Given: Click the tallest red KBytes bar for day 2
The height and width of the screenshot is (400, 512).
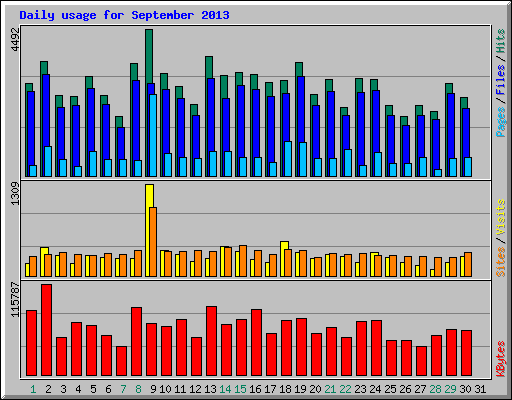Looking at the screenshot, I should coord(47,330).
